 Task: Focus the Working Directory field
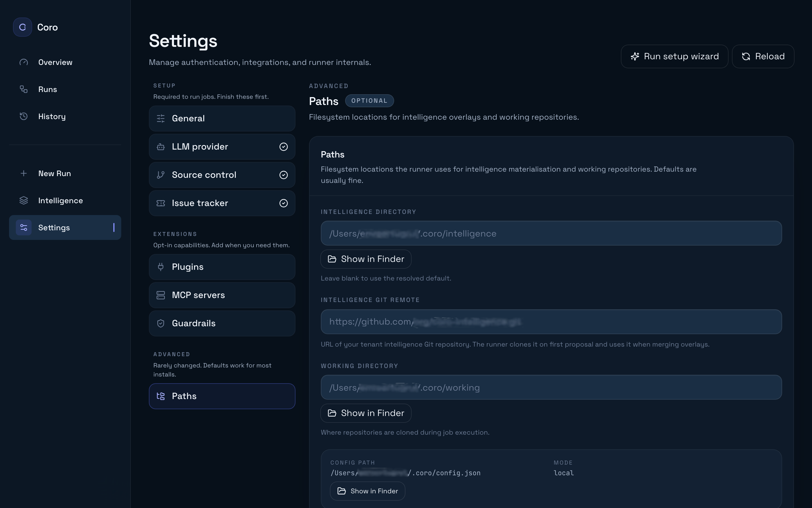click(x=551, y=387)
